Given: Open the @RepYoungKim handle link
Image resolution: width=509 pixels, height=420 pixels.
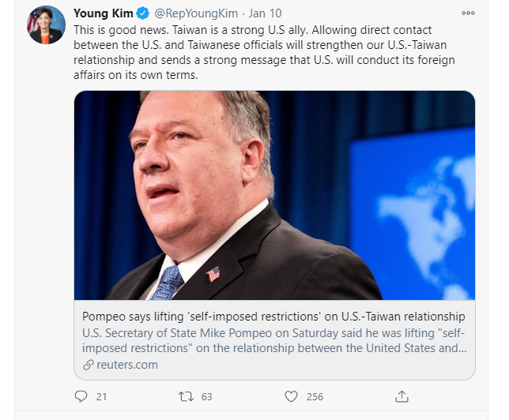Looking at the screenshot, I should (x=196, y=13).
